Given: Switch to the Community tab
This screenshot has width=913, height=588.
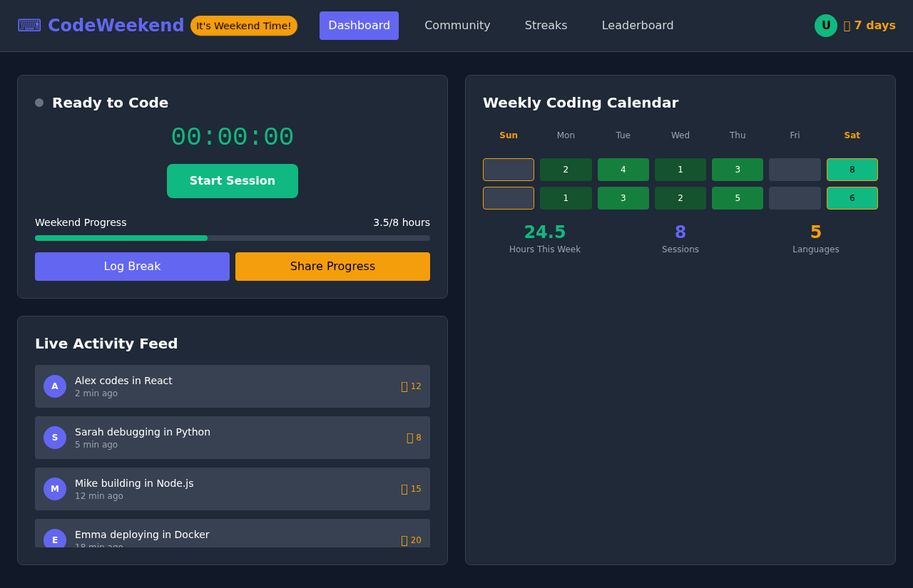Looking at the screenshot, I should pos(457,26).
